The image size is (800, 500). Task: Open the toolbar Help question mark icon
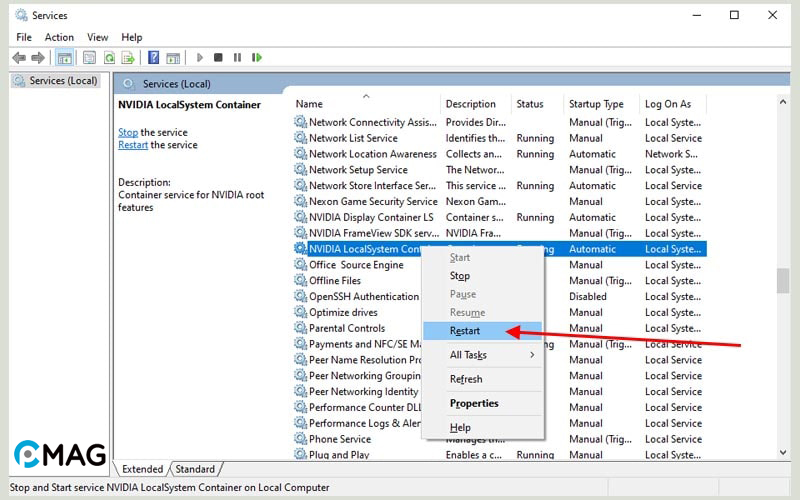pos(153,58)
